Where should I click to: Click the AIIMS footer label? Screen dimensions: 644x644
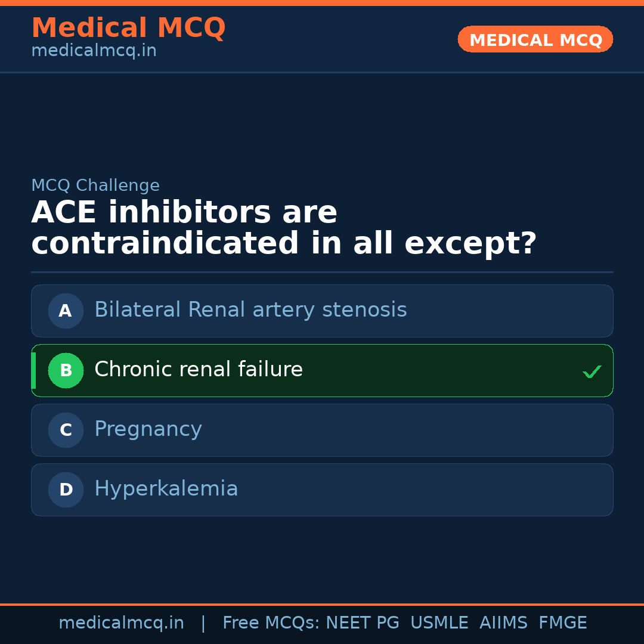[503, 623]
